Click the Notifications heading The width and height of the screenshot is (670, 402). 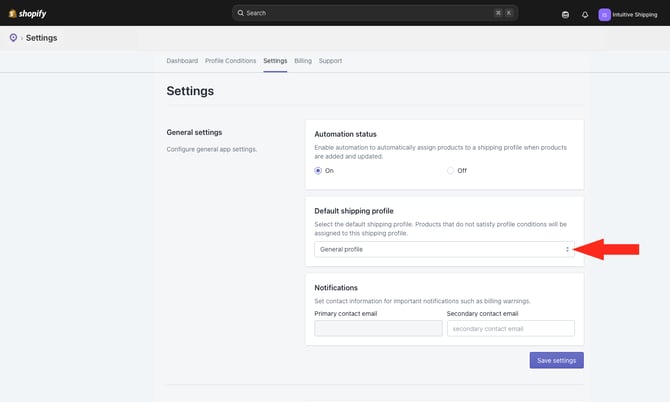[x=336, y=288]
